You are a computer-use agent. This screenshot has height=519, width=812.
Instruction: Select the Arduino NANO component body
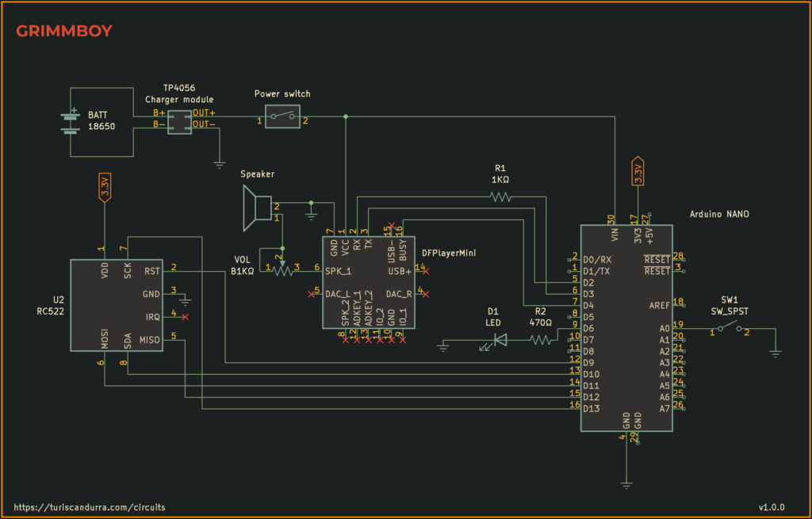coord(626,328)
